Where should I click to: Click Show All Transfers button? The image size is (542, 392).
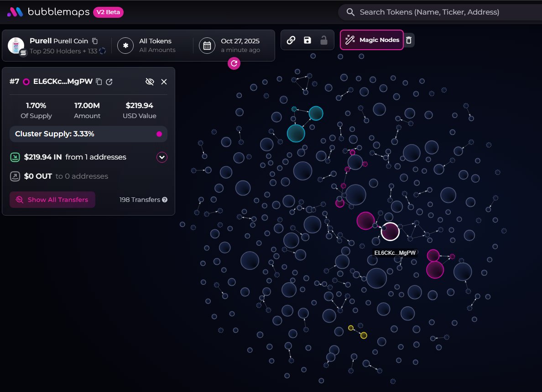(52, 200)
